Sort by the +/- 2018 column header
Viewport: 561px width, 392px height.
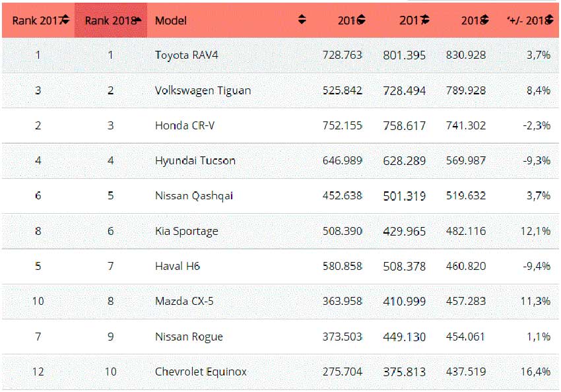click(x=527, y=20)
